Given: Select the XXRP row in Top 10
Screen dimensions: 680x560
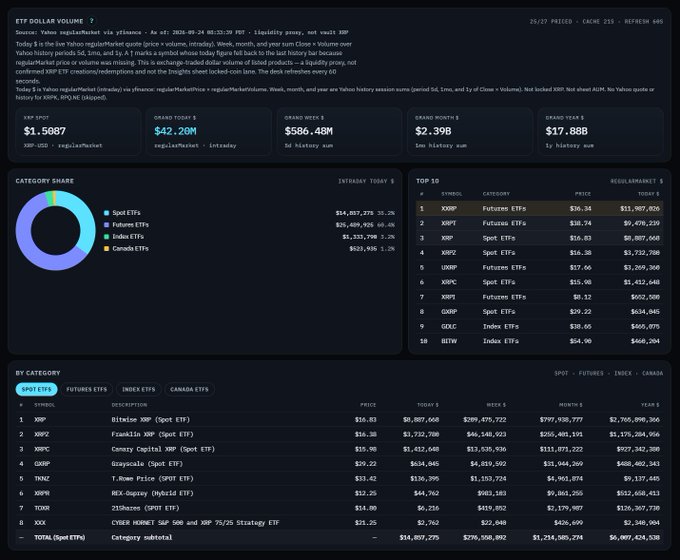Looking at the screenshot, I should pos(539,209).
